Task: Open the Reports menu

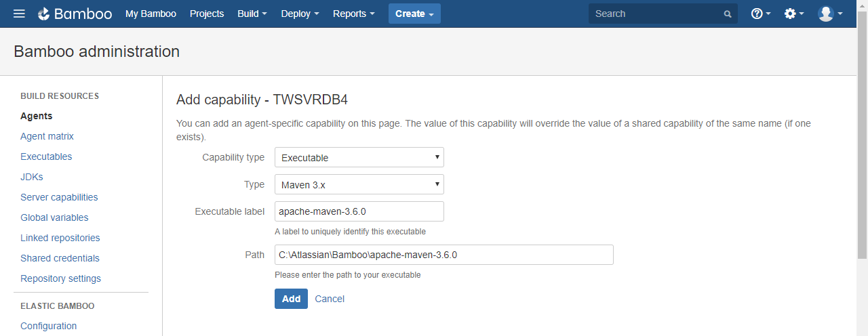Action: coord(354,14)
